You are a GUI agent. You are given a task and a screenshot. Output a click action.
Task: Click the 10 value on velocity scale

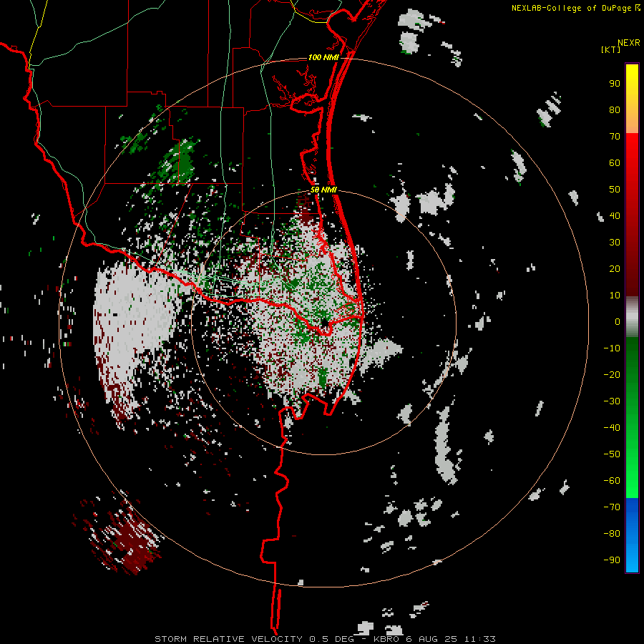pyautogui.click(x=615, y=296)
